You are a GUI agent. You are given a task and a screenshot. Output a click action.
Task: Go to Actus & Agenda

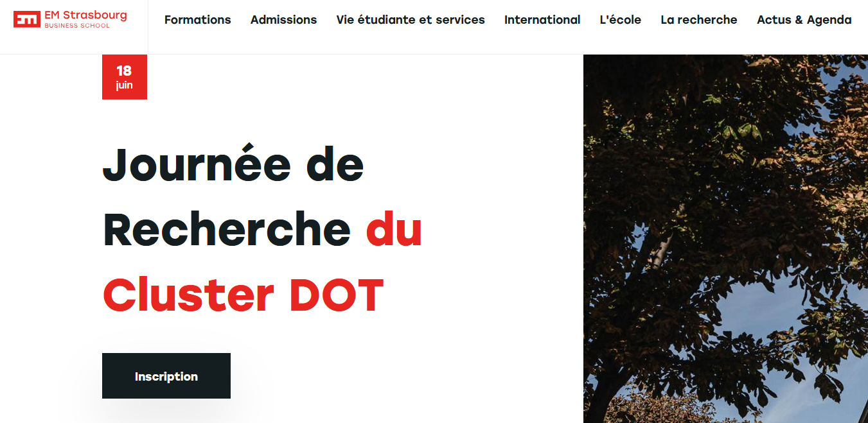pos(804,20)
